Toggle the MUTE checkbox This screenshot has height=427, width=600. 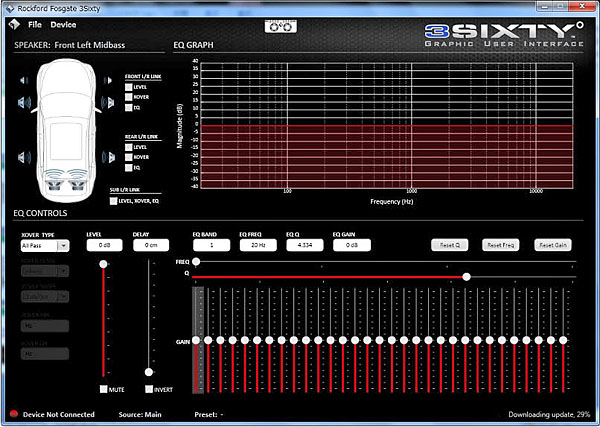tap(103, 389)
